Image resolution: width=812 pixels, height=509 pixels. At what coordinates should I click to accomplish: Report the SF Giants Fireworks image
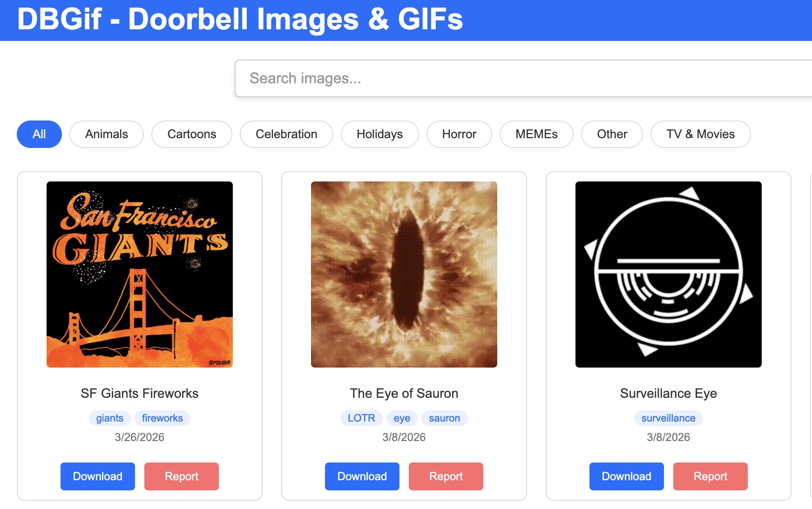181,476
